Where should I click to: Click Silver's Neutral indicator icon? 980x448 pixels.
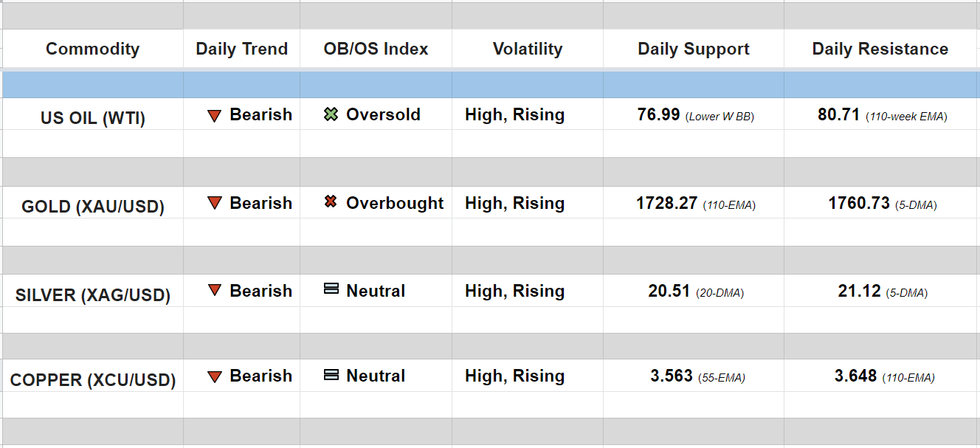tap(331, 290)
